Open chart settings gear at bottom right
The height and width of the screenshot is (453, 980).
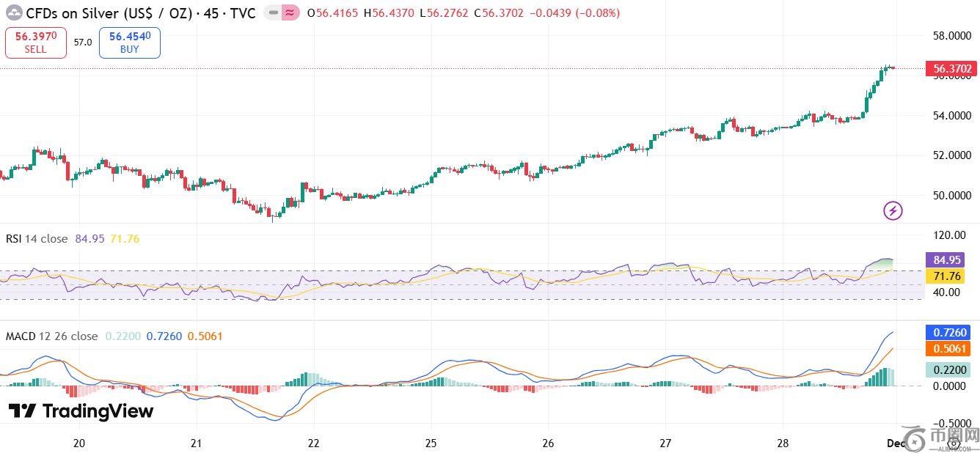pyautogui.click(x=954, y=442)
